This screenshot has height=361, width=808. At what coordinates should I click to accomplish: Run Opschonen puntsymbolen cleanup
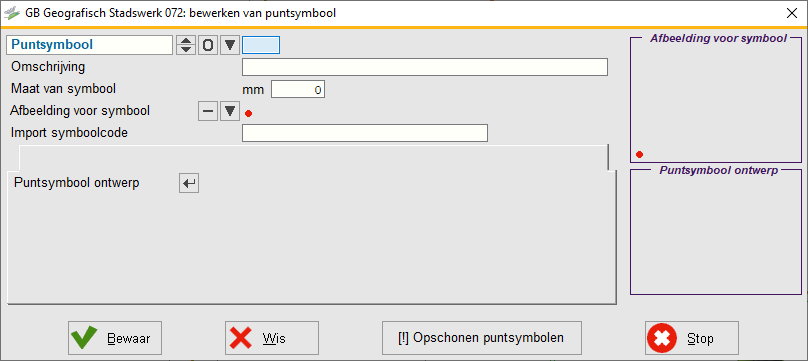coord(481,338)
